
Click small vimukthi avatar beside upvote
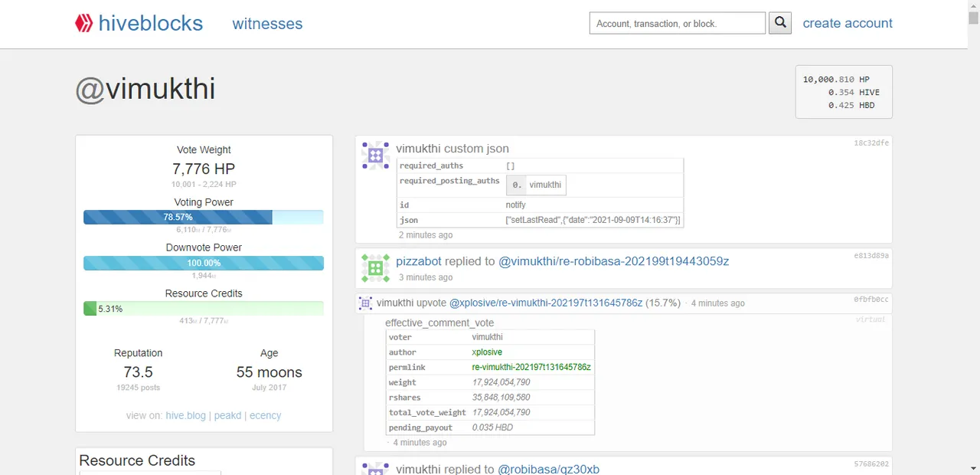coord(365,303)
